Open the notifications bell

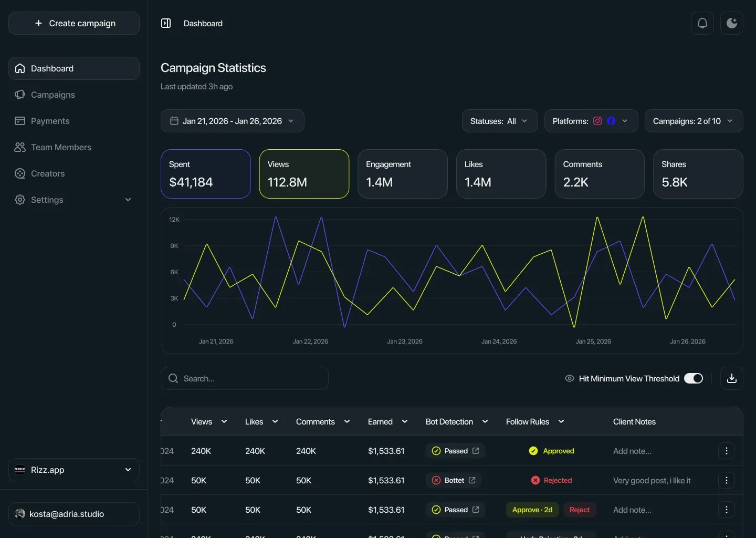(702, 23)
